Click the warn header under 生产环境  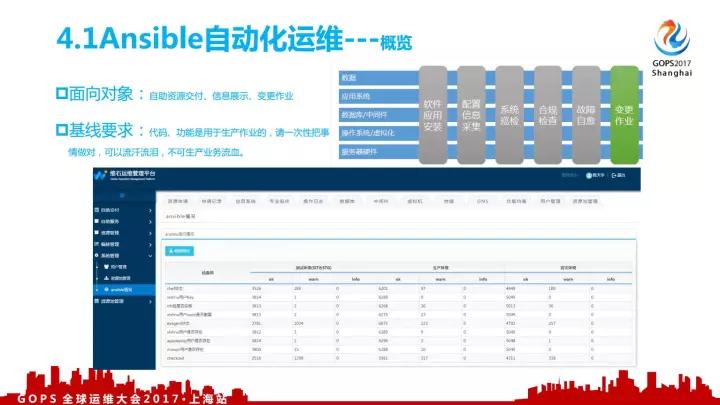pyautogui.click(x=440, y=279)
